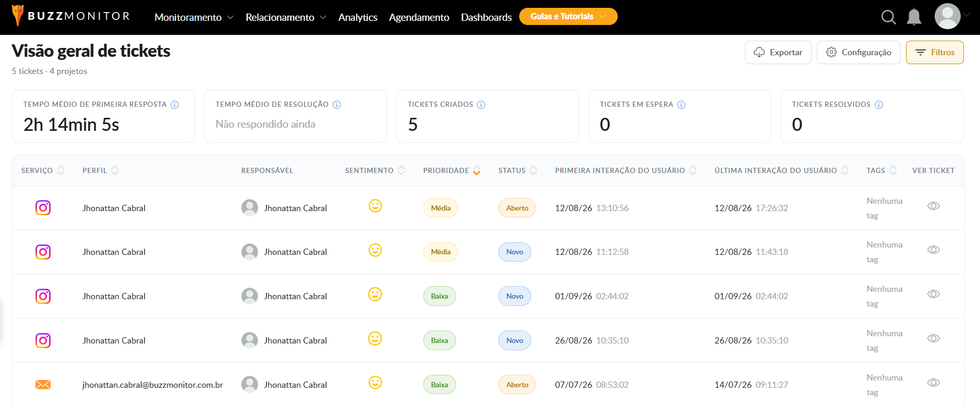
Task: Click the Exportar button
Action: click(778, 52)
